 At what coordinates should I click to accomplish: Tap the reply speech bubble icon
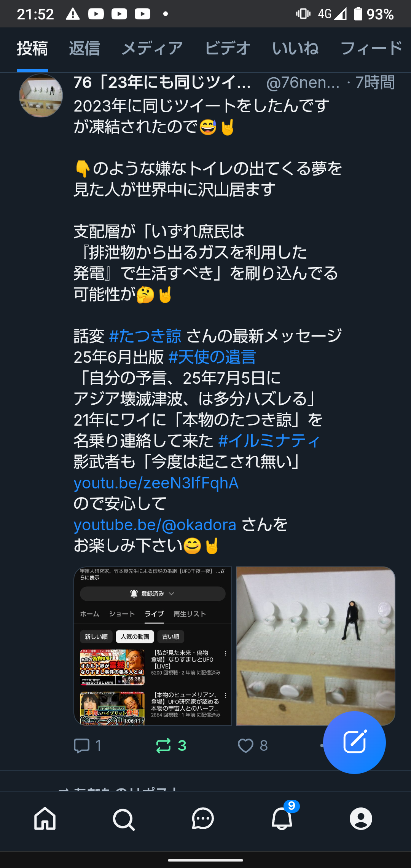click(81, 746)
